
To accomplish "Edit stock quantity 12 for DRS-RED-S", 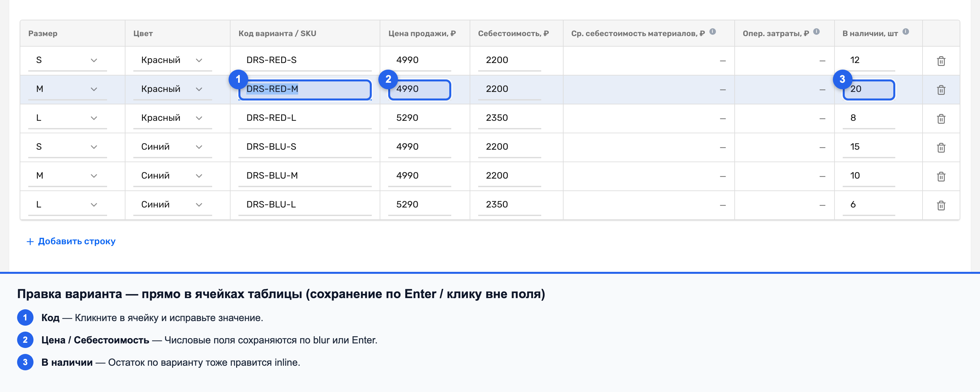I will pos(869,60).
